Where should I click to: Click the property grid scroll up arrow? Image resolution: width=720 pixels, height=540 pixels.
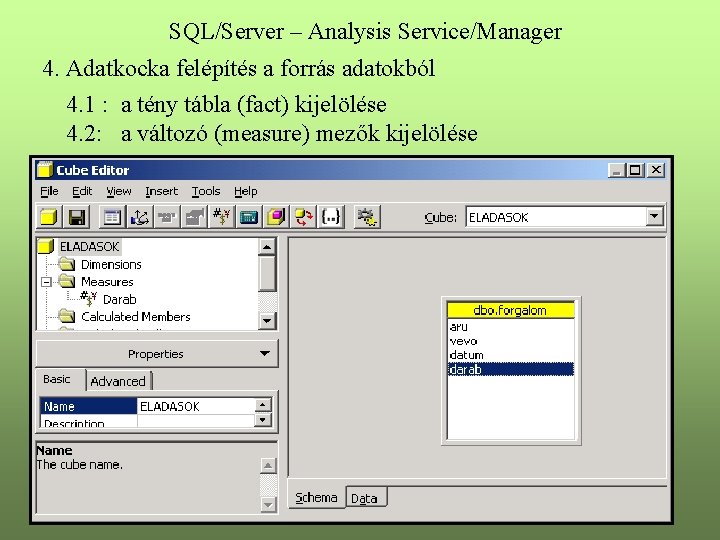pos(262,405)
